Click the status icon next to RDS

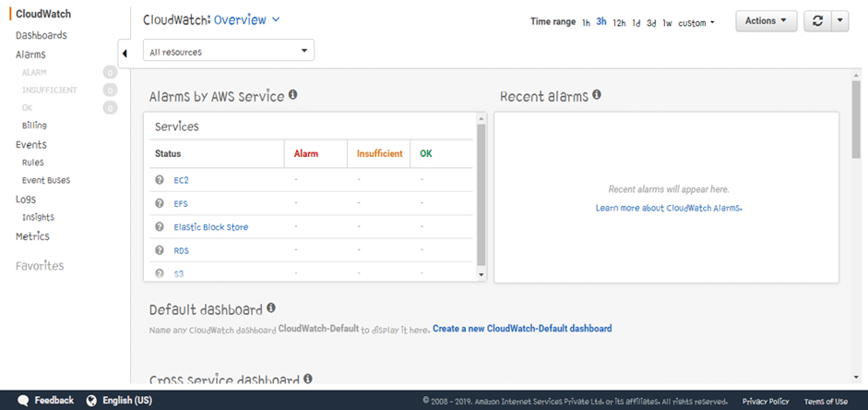(x=160, y=250)
